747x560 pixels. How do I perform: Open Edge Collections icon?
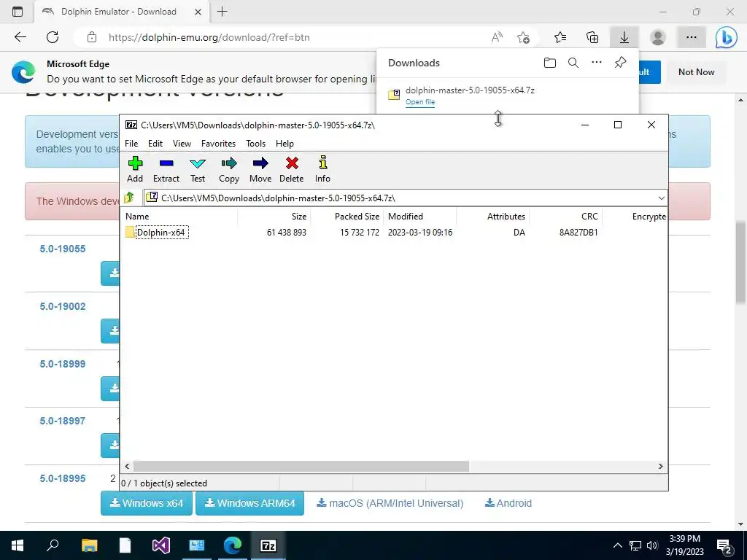[592, 37]
